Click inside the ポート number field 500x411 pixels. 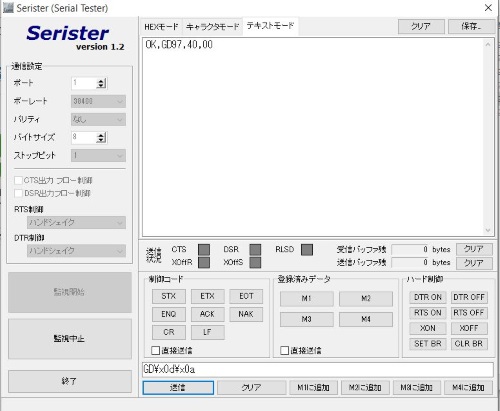[x=84, y=83]
